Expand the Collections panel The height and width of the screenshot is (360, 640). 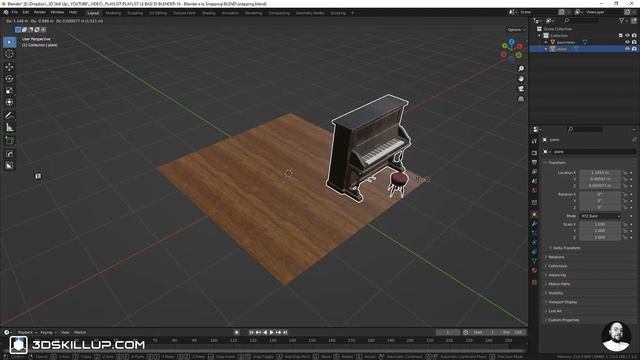pyautogui.click(x=558, y=266)
